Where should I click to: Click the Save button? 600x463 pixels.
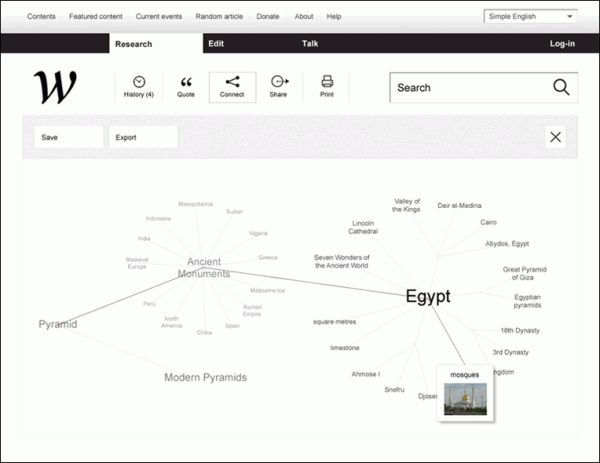68,137
